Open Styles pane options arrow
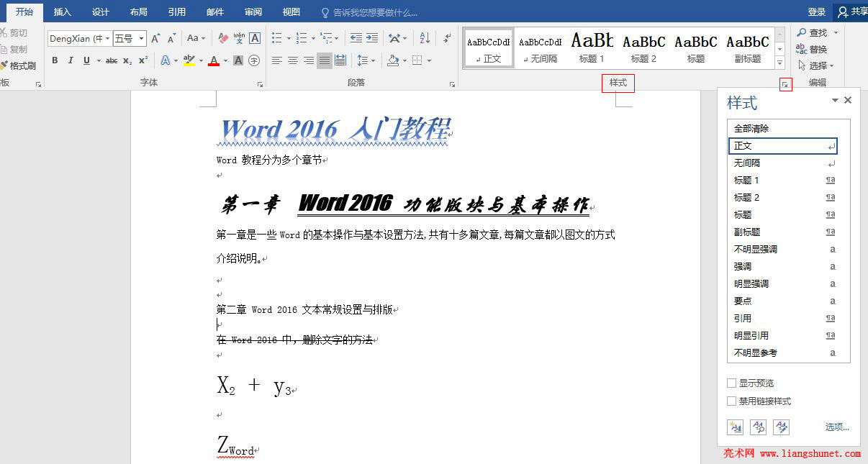 [x=835, y=101]
